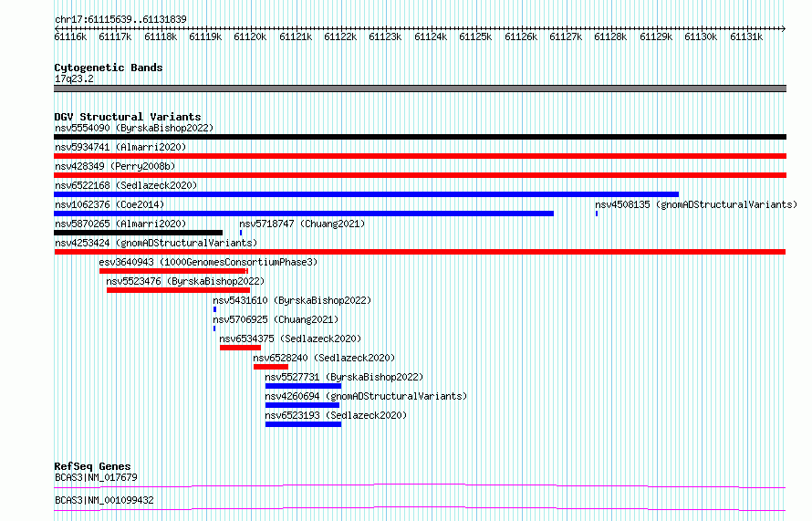The image size is (812, 521).
Task: Click the red nsv5523476 variant bar
Action: pos(178,290)
